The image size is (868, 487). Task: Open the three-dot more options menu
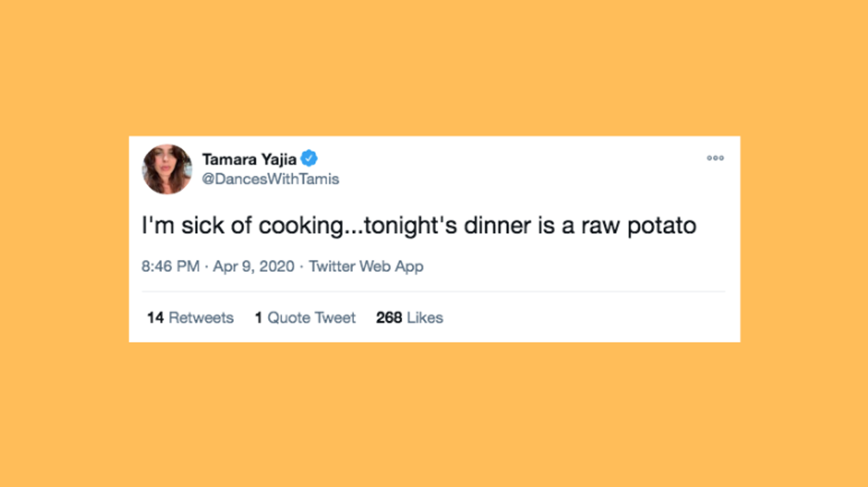(x=715, y=158)
